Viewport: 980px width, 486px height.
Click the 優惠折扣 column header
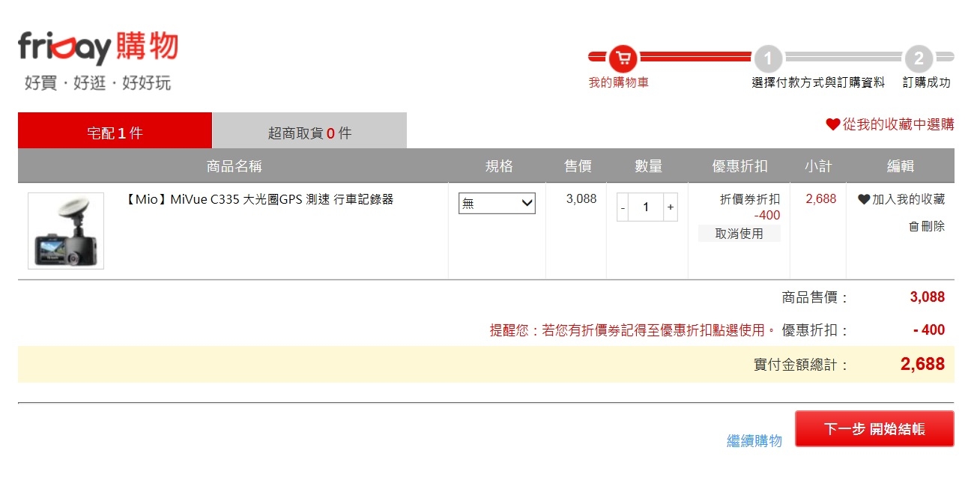[739, 166]
